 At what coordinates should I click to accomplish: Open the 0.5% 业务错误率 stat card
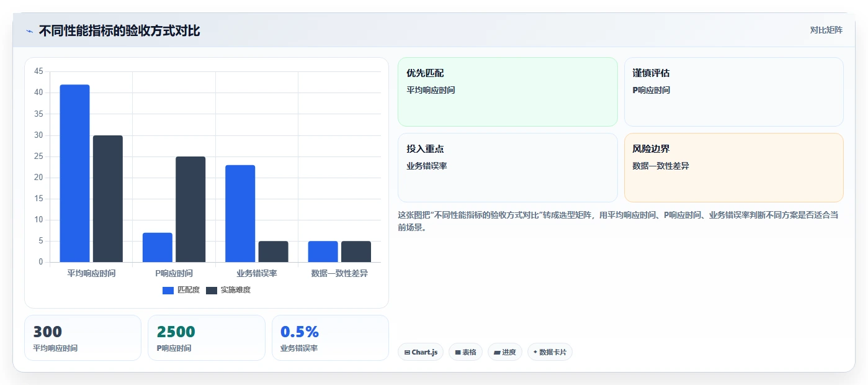pyautogui.click(x=330, y=338)
